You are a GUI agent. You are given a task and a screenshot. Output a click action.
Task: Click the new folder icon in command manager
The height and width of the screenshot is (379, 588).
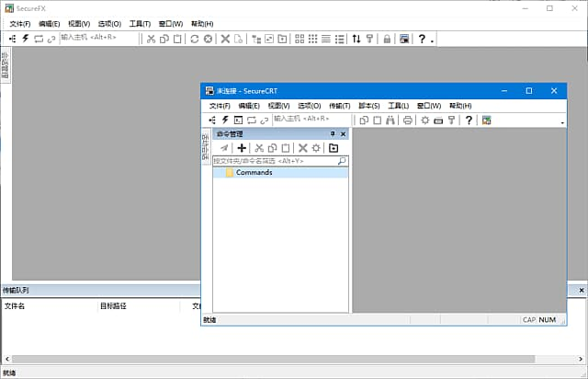334,147
